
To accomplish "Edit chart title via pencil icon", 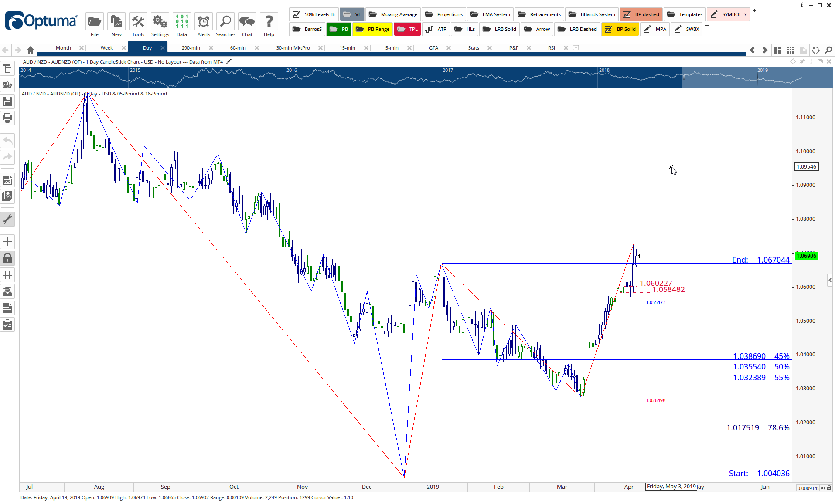I will (229, 62).
